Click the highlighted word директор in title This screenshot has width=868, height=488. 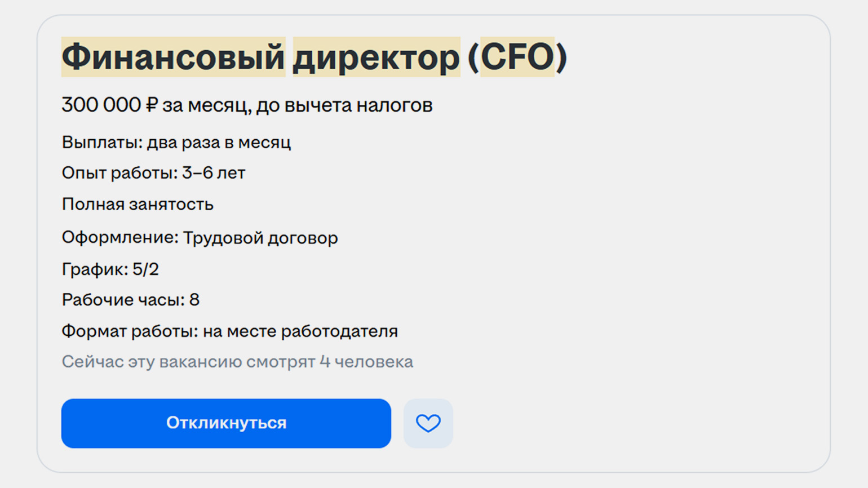[376, 57]
